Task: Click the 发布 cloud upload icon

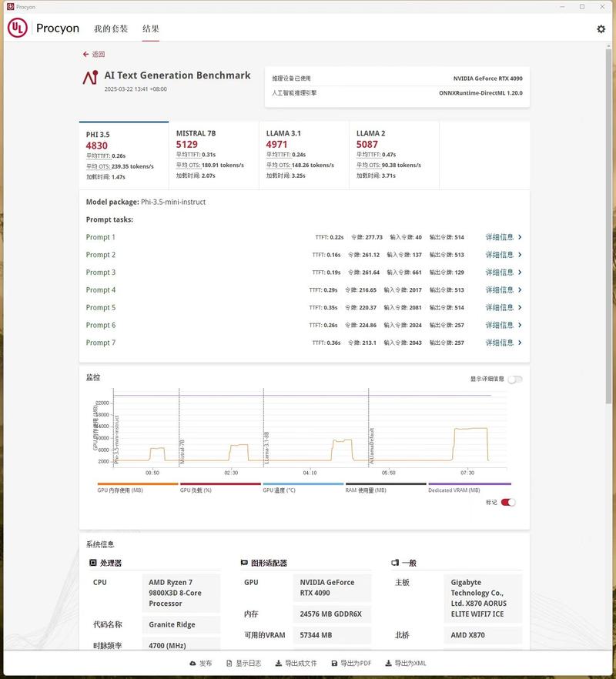Action: [x=192, y=664]
